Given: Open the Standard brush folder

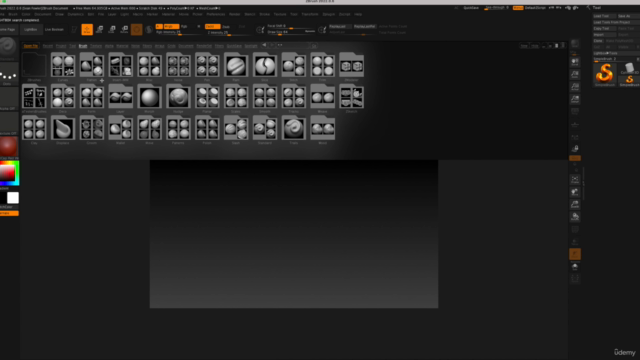Looking at the screenshot, I should (265, 129).
